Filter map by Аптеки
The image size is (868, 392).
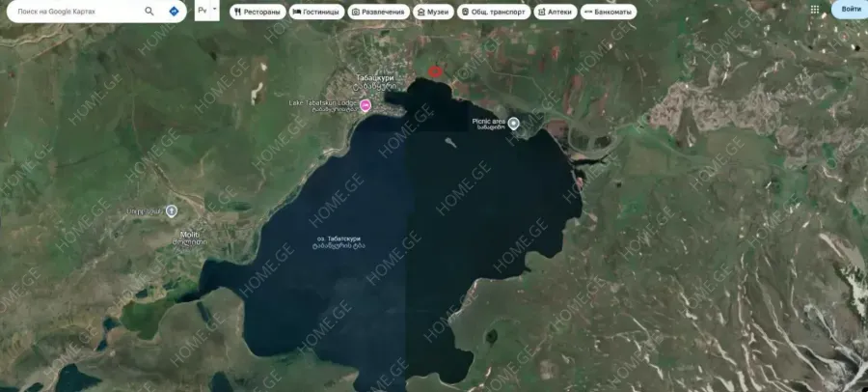555,13
